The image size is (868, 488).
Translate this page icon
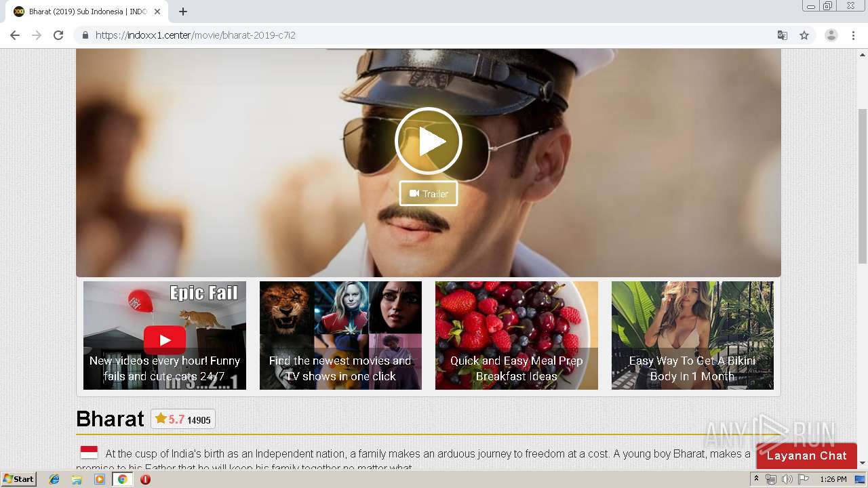(783, 35)
